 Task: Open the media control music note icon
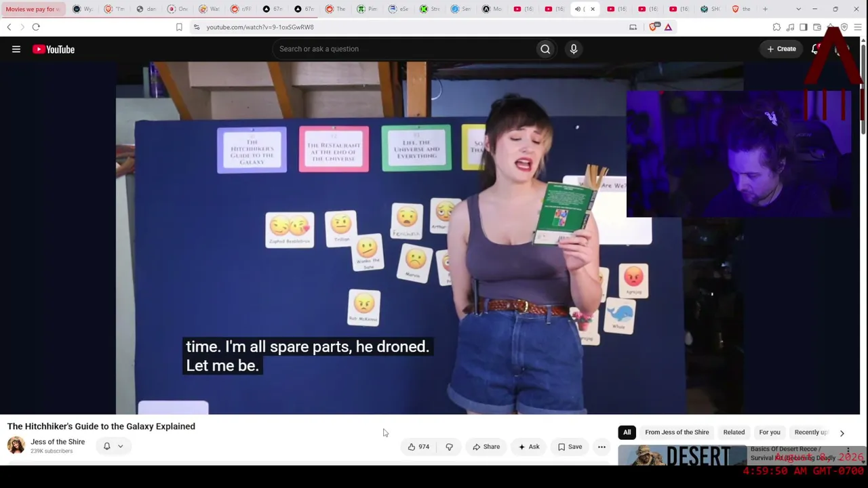[790, 27]
